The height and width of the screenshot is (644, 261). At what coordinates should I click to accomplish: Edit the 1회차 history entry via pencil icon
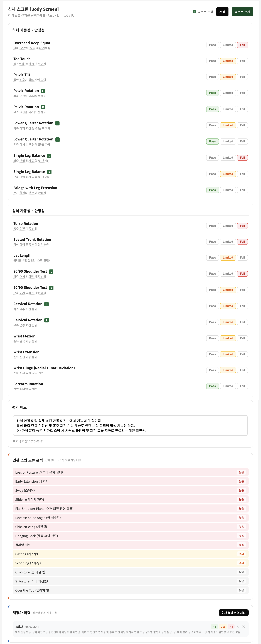coord(238,627)
